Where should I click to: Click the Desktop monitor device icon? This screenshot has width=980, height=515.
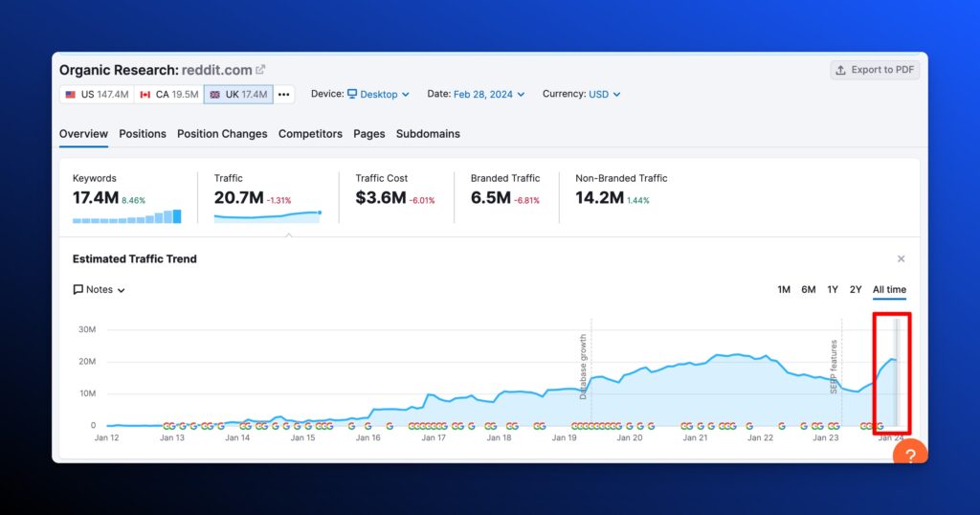(x=352, y=94)
